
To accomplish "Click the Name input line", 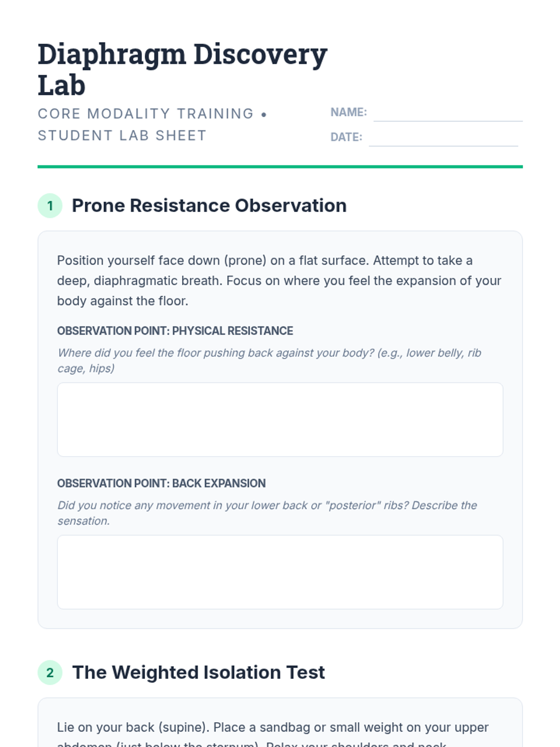I will [x=448, y=113].
